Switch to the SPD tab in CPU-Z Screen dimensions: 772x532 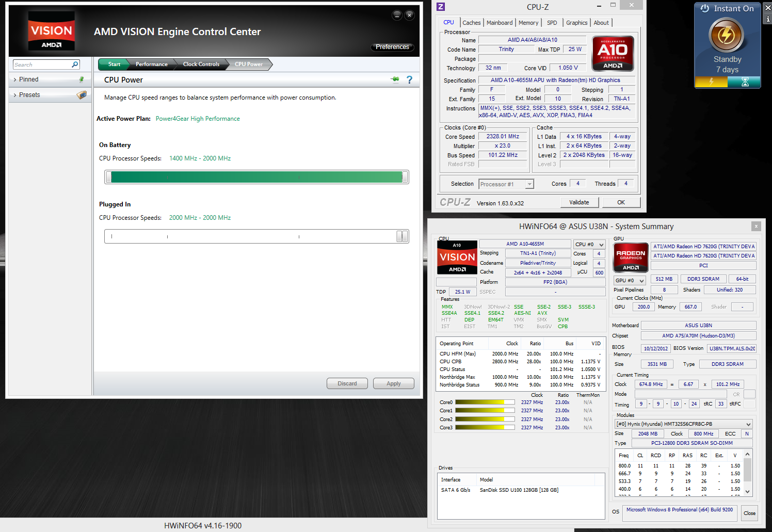[x=552, y=23]
